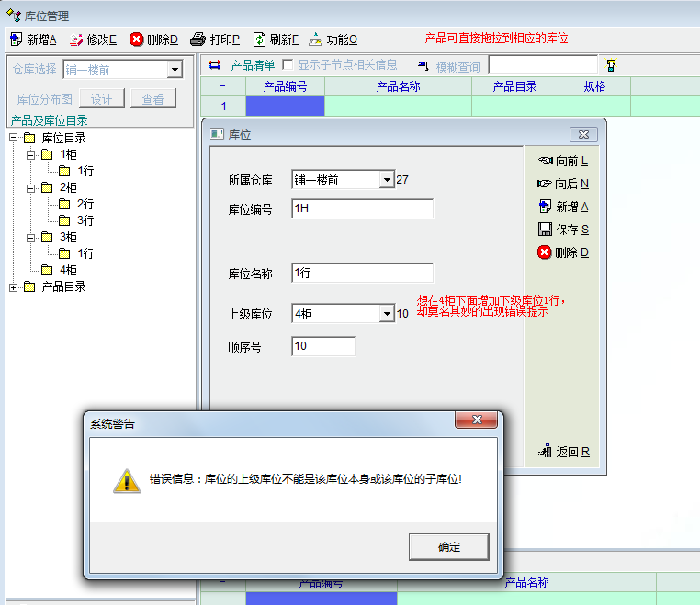Click the 新增A icon in main toolbar
The height and width of the screenshot is (605, 700).
[16, 39]
